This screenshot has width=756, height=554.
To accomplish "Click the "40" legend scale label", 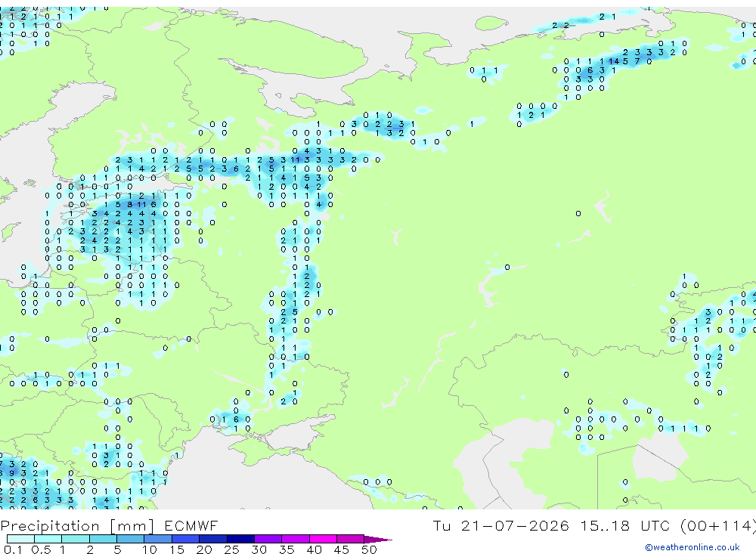I will (x=314, y=549).
